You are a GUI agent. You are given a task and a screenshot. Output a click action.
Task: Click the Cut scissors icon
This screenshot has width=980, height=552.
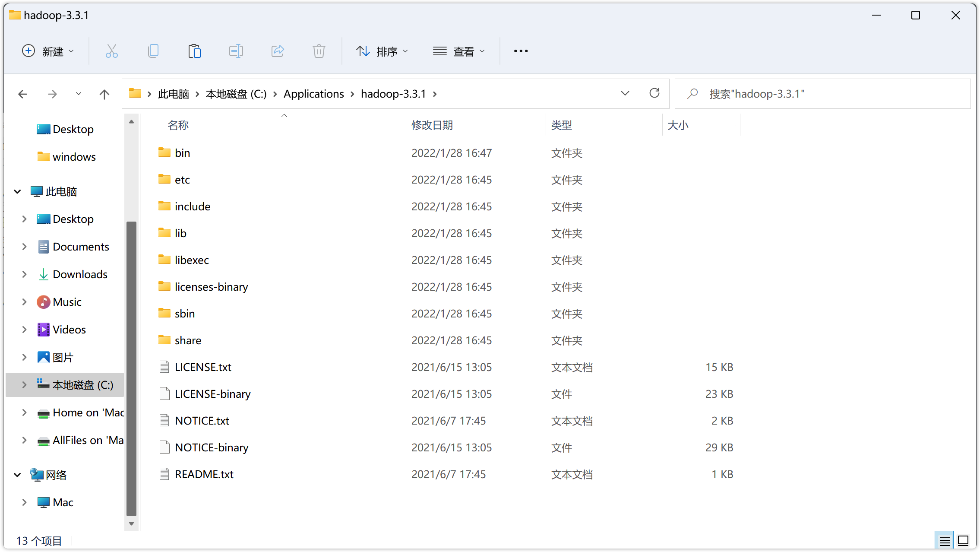pos(112,51)
